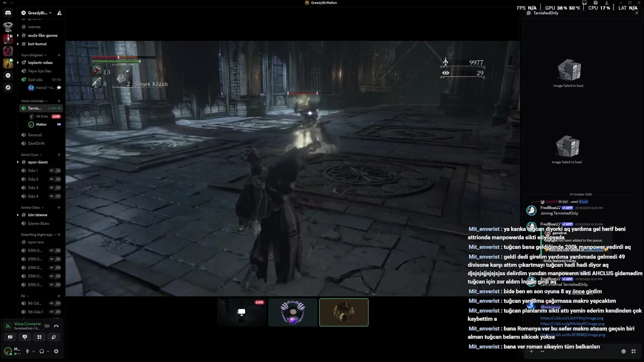The image size is (644, 362).
Task: Add channel to Voice channels category
Action: pos(59,101)
